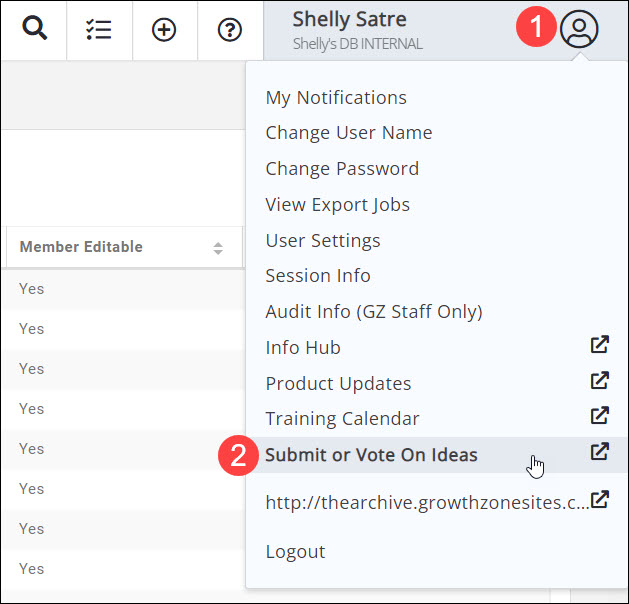Open My Notifications menu entry
Viewport: 629px width, 604px height.
click(336, 98)
